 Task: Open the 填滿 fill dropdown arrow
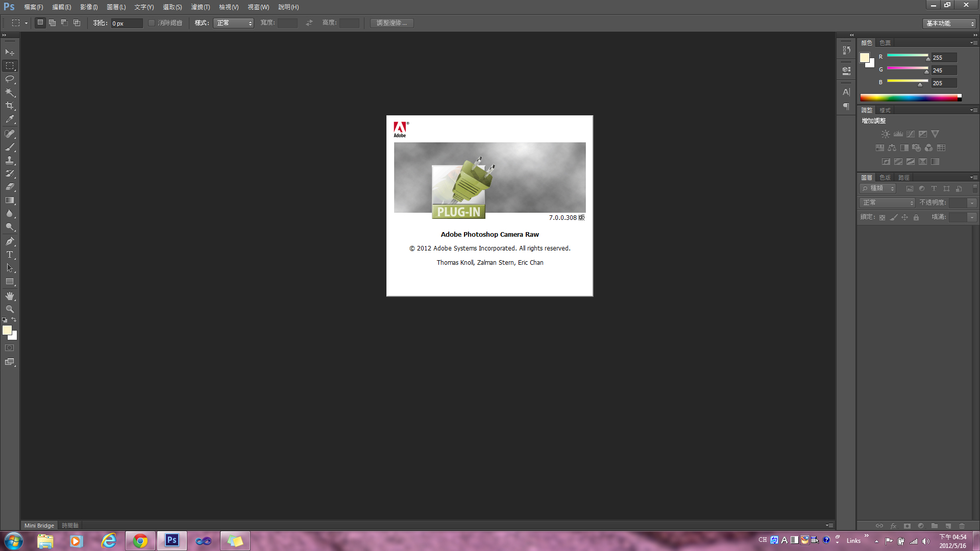[x=972, y=217]
